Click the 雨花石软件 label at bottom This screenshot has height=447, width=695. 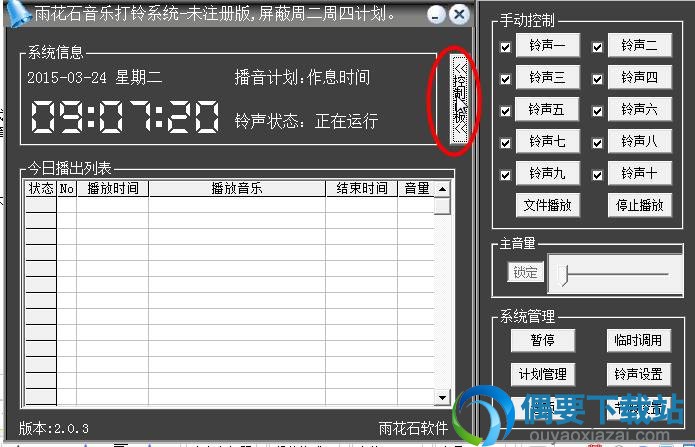[x=413, y=428]
